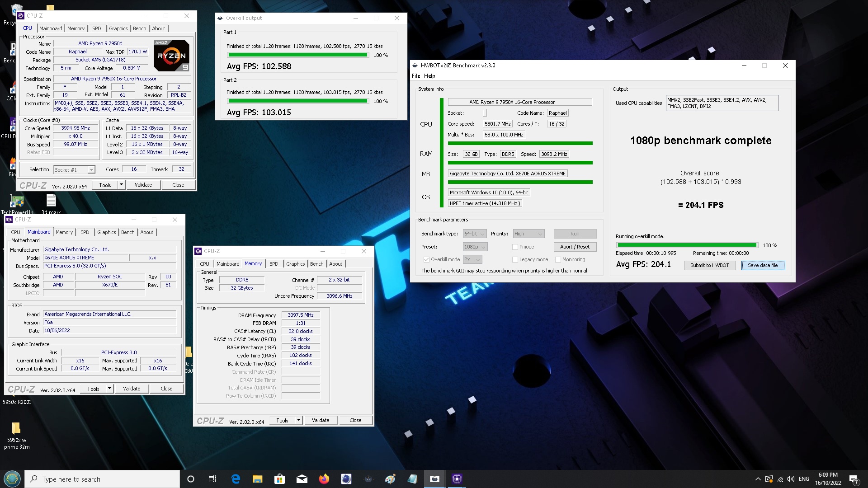The width and height of the screenshot is (868, 488).
Task: Toggle the Overkill mode checkbox
Action: 426,259
